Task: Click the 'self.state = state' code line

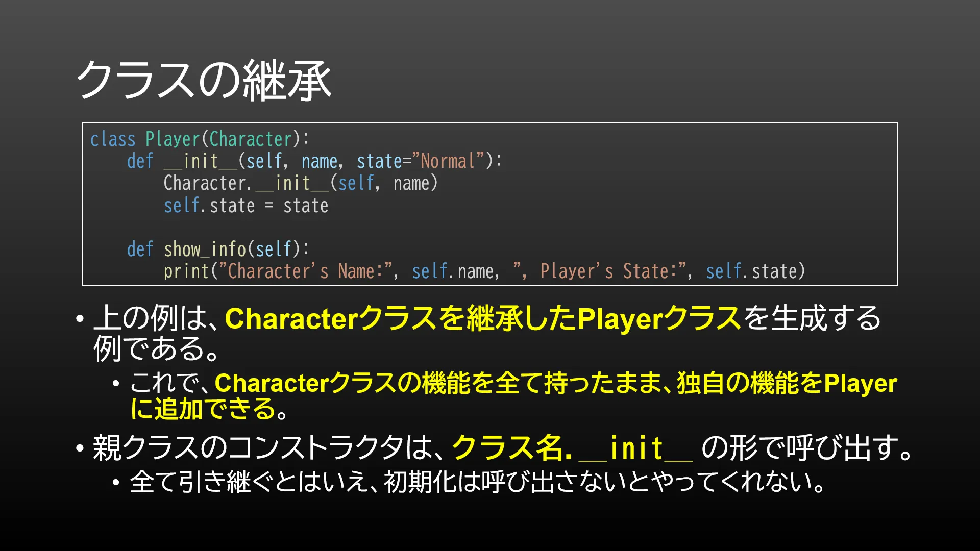Action: click(x=246, y=206)
